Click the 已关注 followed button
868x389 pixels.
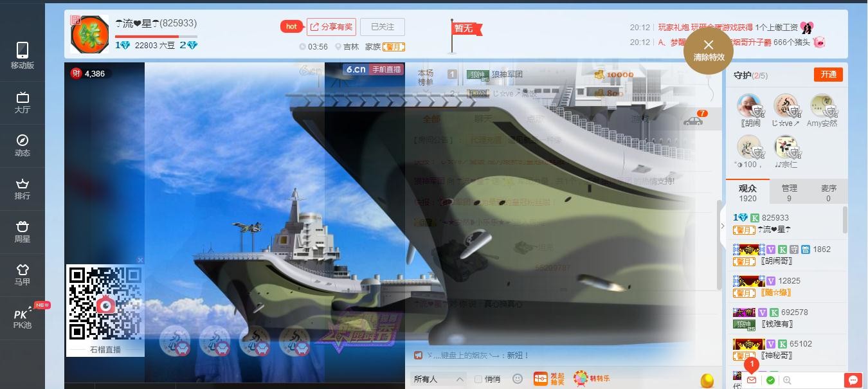383,26
